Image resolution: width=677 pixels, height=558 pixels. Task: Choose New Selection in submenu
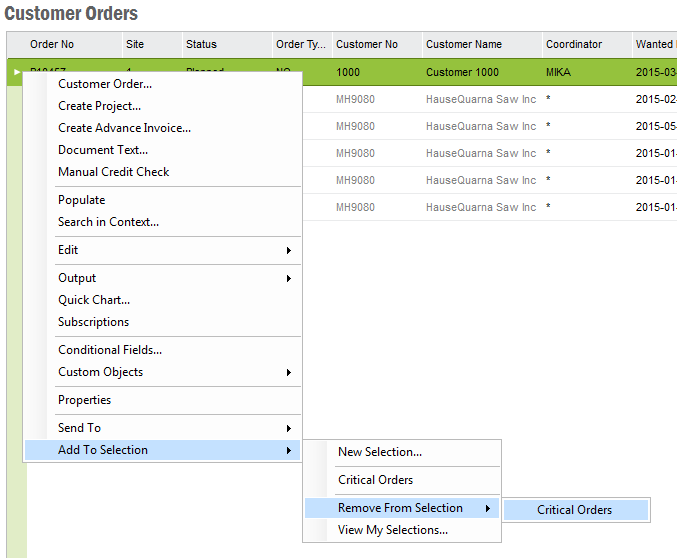point(380,452)
